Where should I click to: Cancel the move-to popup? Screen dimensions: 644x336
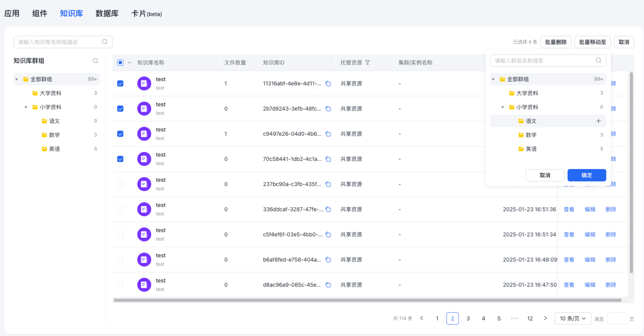(x=545, y=175)
